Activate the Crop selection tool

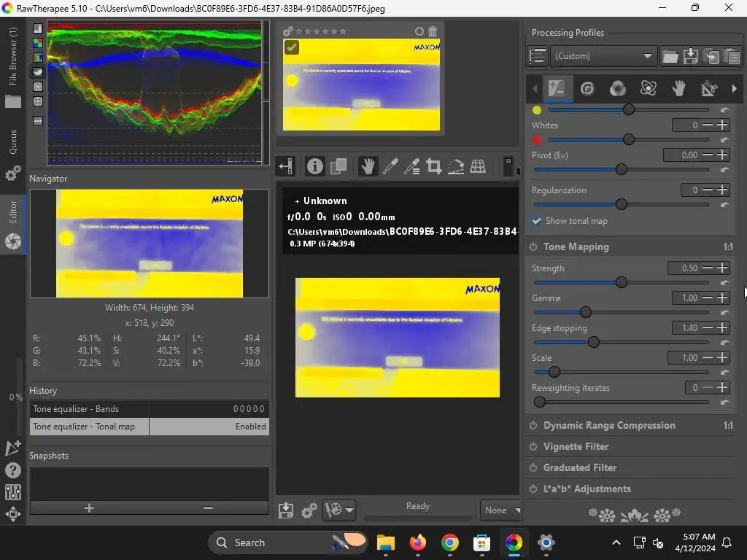433,166
